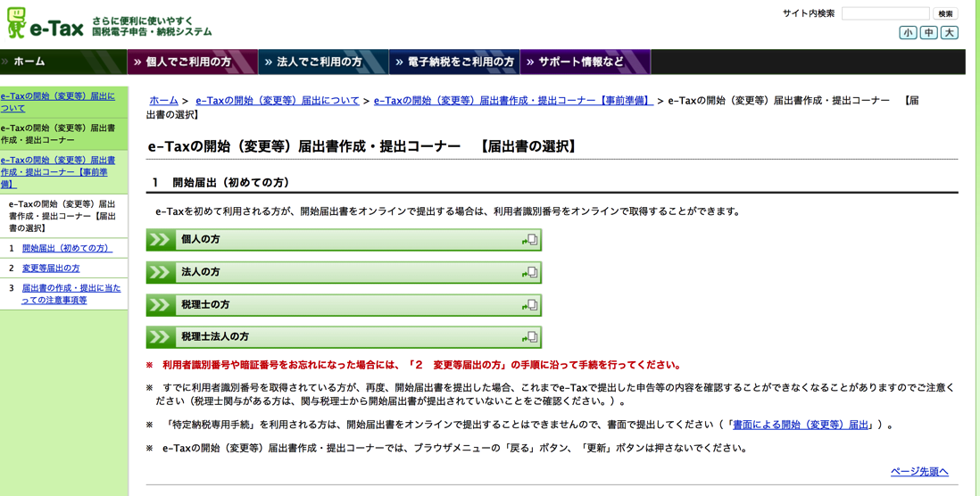Image resolution: width=980 pixels, height=496 pixels.
Task: Click green arrows icon on 税理士法人の方 button
Action: click(x=160, y=337)
